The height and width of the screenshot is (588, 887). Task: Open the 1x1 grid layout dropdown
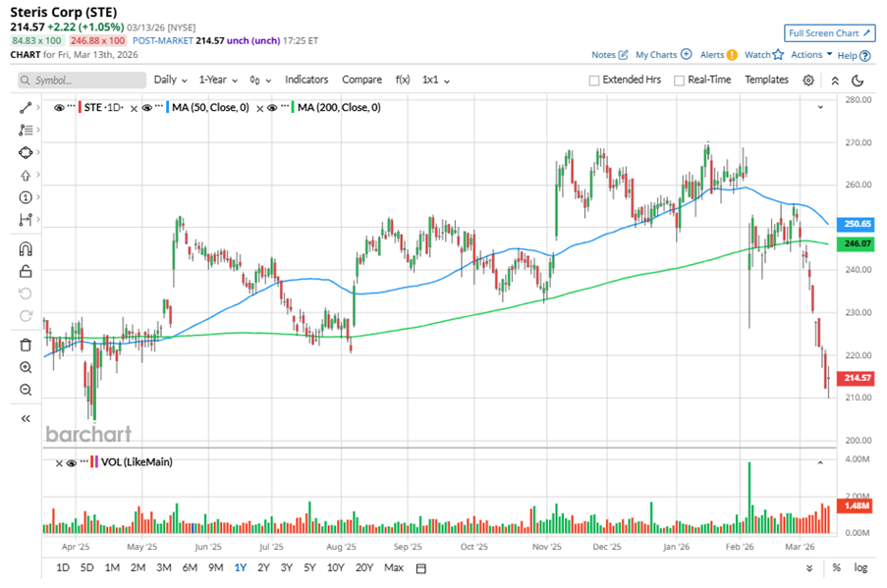(x=435, y=80)
